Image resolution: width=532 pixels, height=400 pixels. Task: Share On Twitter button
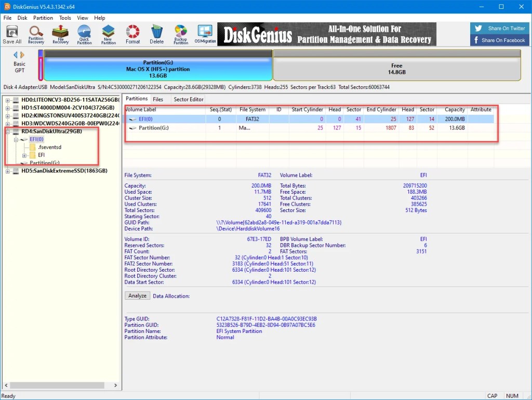click(500, 28)
